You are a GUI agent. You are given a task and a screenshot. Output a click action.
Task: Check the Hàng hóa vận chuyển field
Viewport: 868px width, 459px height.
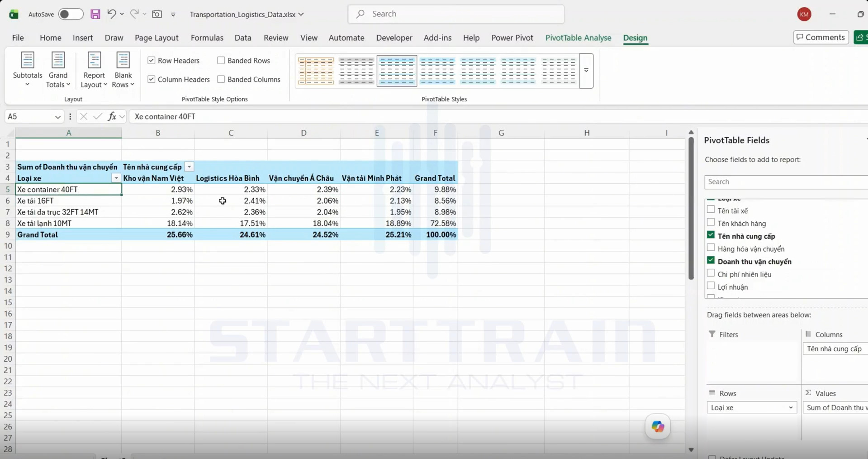[711, 248]
